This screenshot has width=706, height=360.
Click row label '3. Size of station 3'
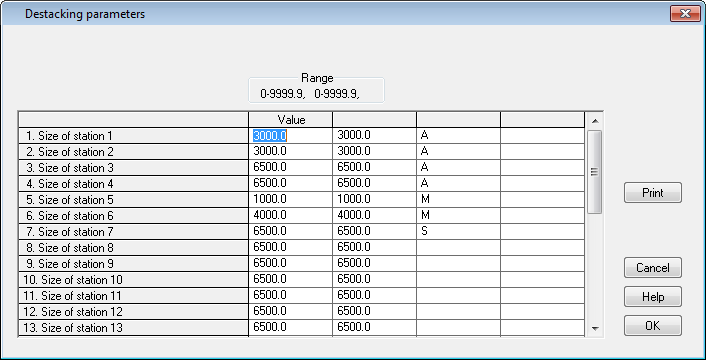tap(133, 167)
